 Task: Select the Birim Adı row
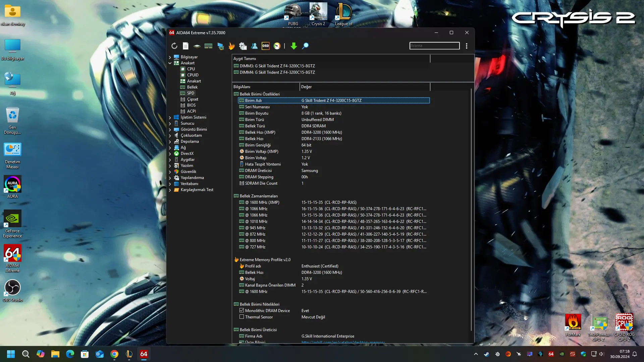tap(334, 101)
